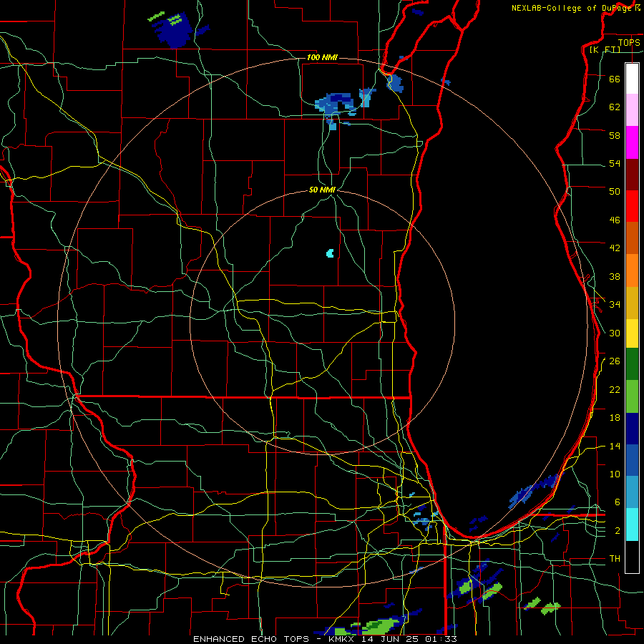Pick the magenta swatch on the color bar
This screenshot has width=644, height=644.
pos(632,142)
